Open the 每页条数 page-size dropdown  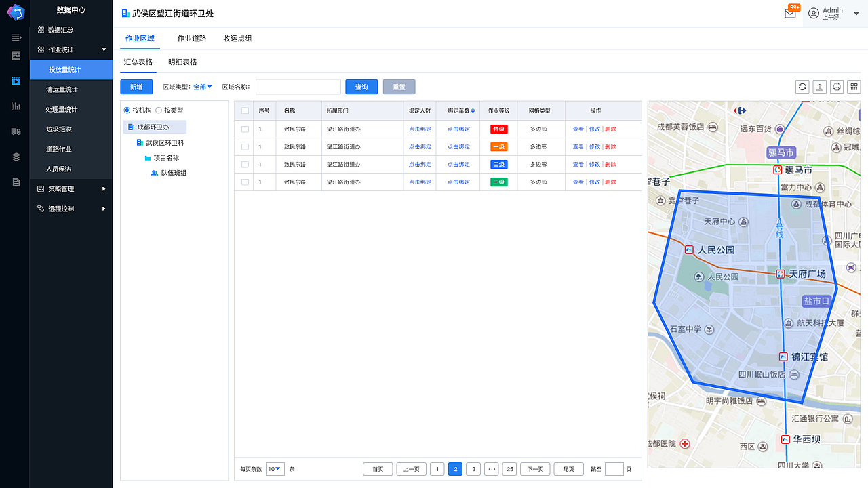275,468
